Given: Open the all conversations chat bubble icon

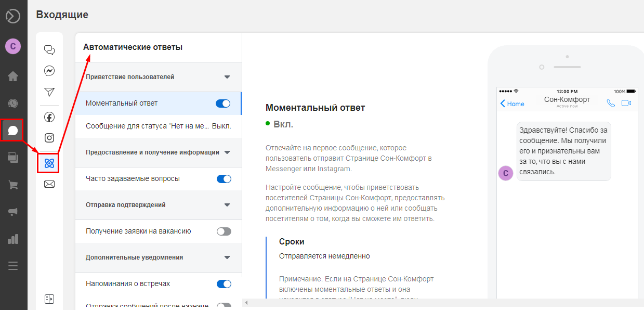Looking at the screenshot, I should pyautogui.click(x=49, y=49).
